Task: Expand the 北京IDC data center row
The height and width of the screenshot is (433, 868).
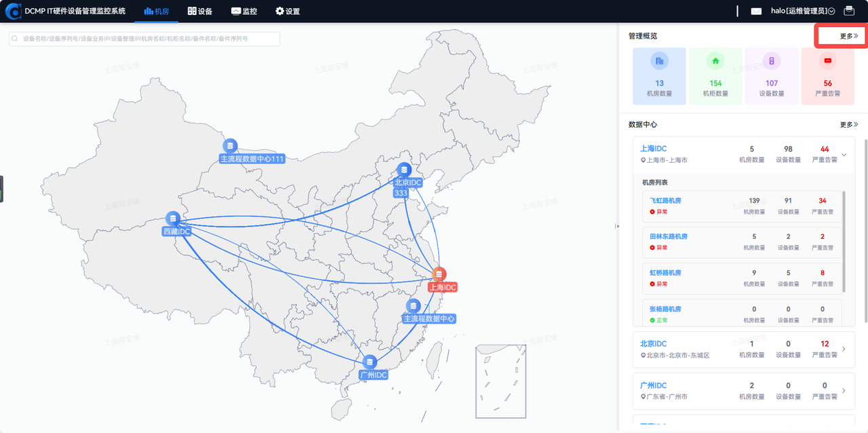Action: (844, 349)
